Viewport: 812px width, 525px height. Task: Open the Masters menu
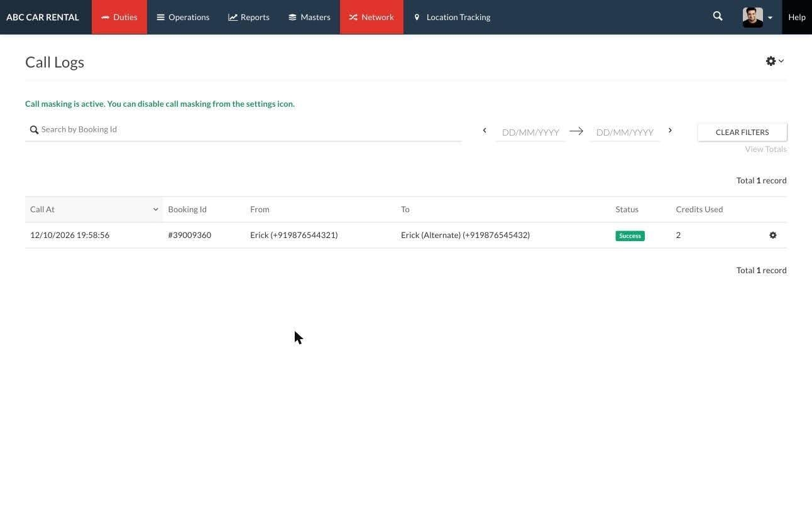pos(309,17)
